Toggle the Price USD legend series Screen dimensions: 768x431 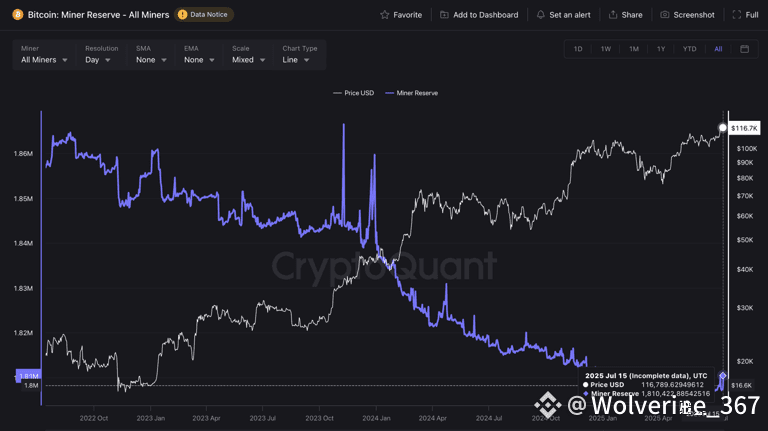353,93
